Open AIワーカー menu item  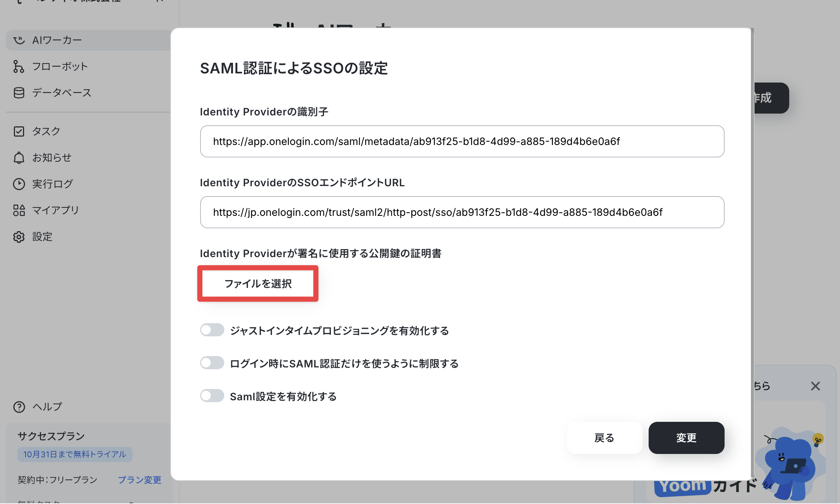(88, 40)
